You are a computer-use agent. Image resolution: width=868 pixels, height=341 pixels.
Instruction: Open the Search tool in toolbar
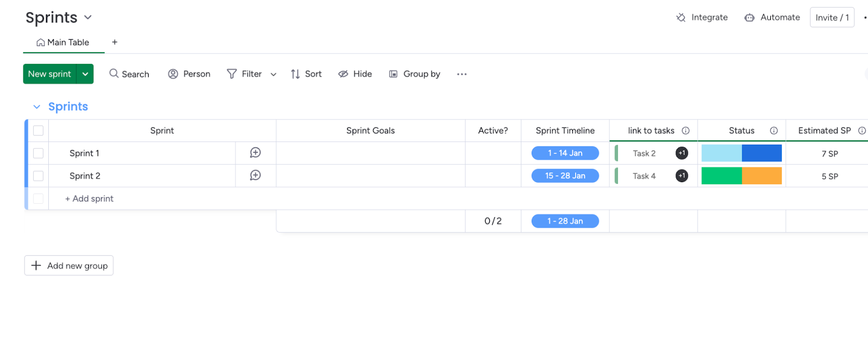[129, 74]
